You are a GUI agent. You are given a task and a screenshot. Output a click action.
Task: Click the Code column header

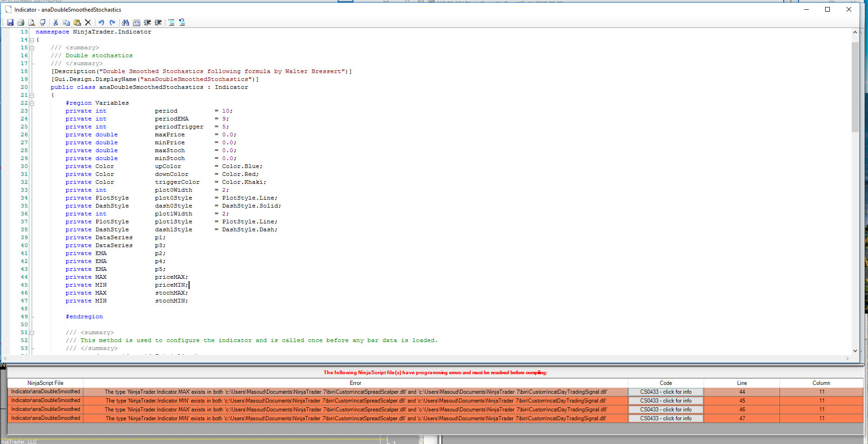click(x=665, y=383)
